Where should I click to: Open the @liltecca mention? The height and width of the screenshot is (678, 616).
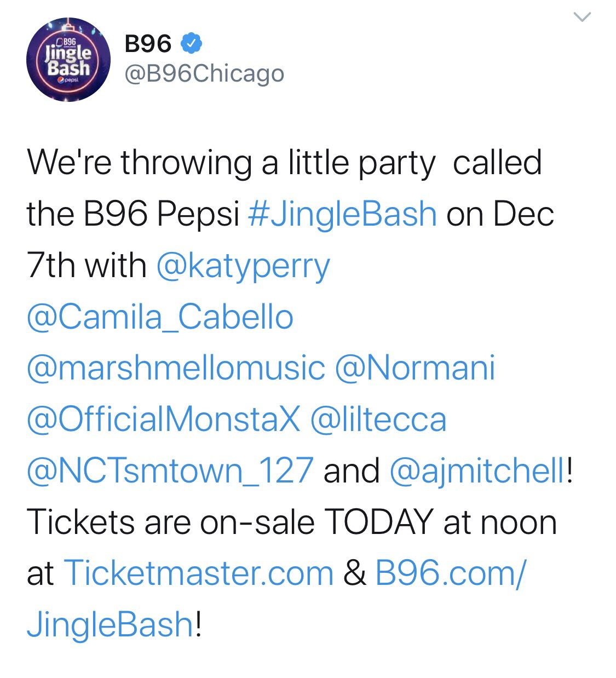click(378, 419)
